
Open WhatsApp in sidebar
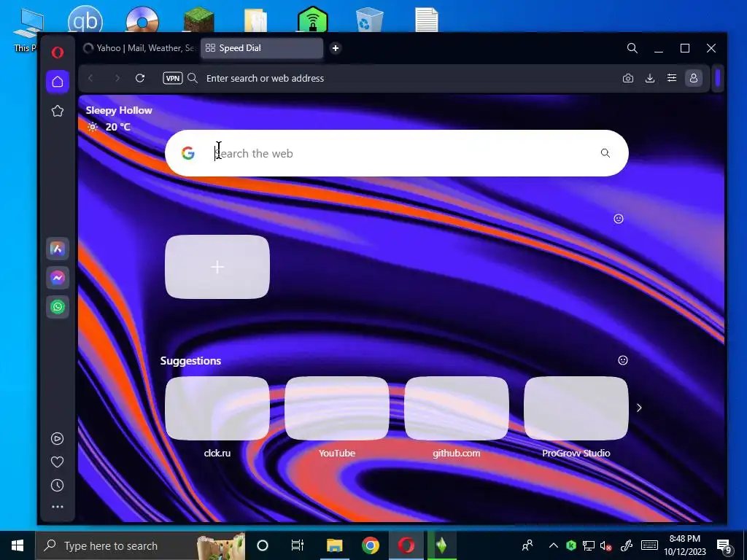pyautogui.click(x=58, y=307)
